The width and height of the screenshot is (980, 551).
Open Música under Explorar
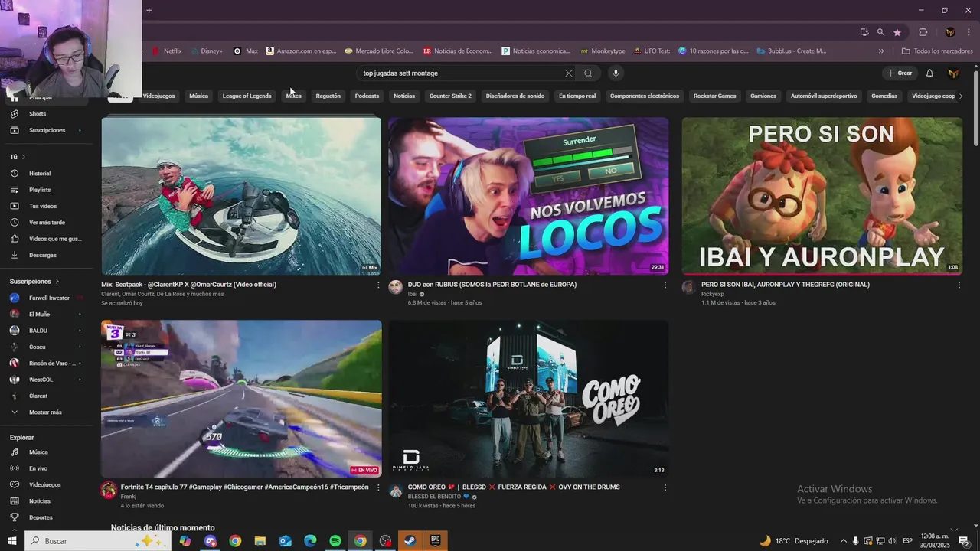pyautogui.click(x=38, y=452)
